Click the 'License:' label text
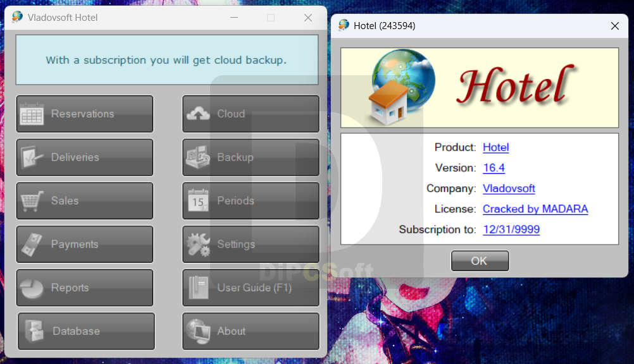 [456, 209]
